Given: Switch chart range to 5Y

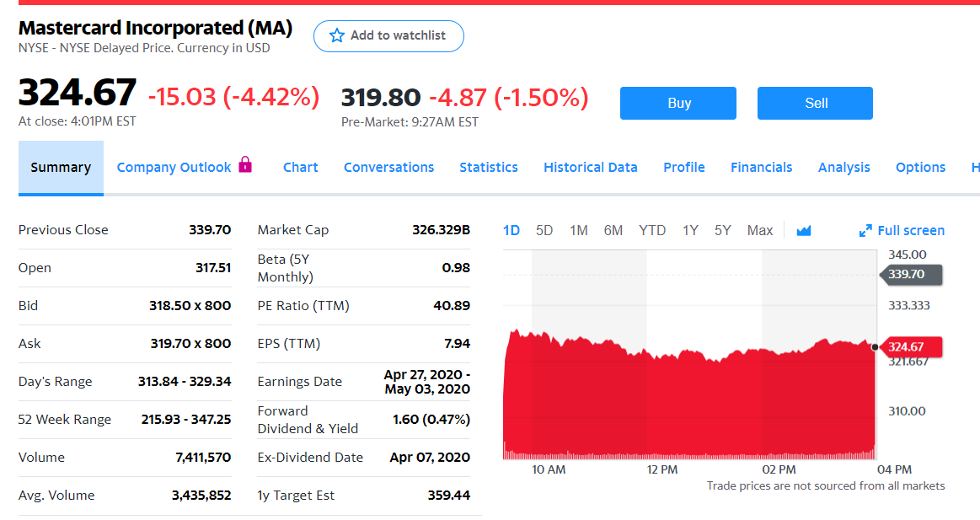Looking at the screenshot, I should [722, 230].
